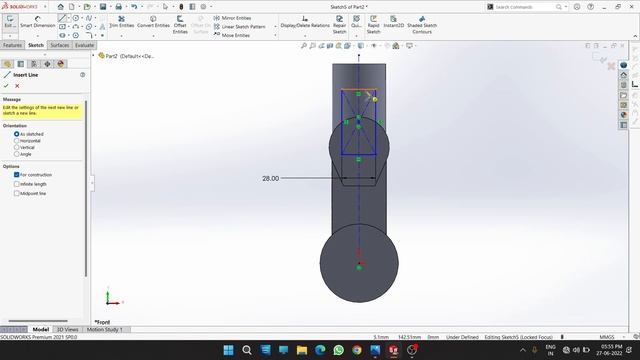Click Move Entities
This screenshot has height=360, width=640.
[x=231, y=35]
